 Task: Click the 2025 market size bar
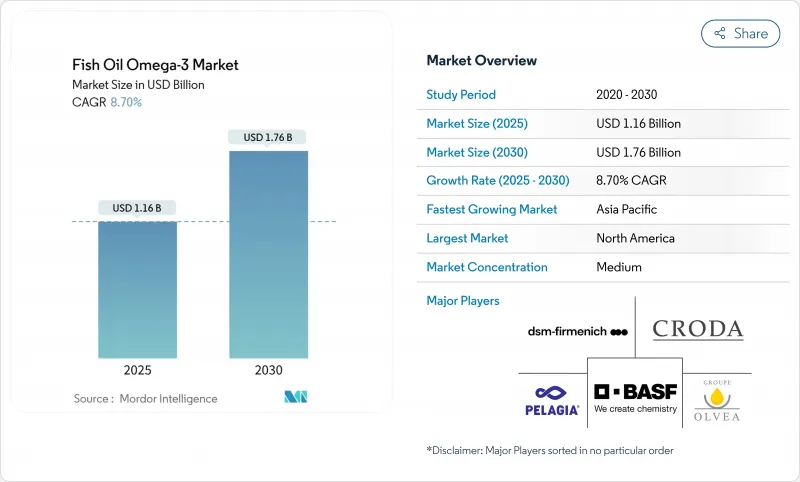click(x=137, y=290)
